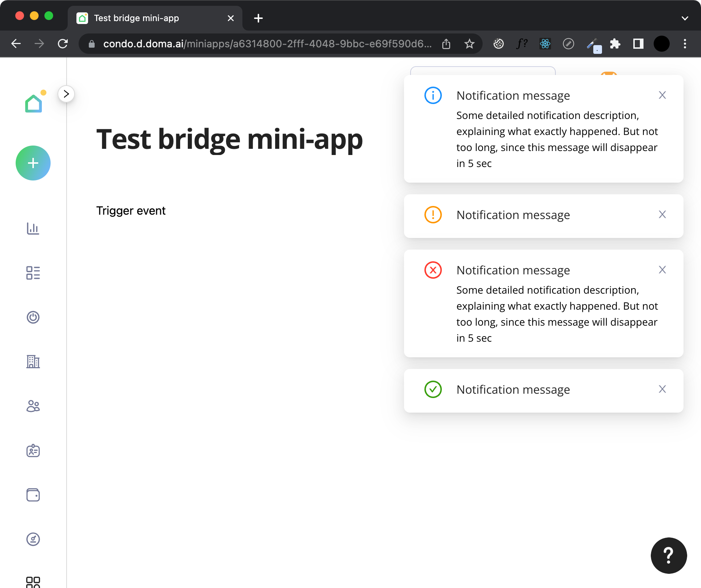This screenshot has height=588, width=701.
Task: Select the power/control icon in the sidebar
Action: 33,317
